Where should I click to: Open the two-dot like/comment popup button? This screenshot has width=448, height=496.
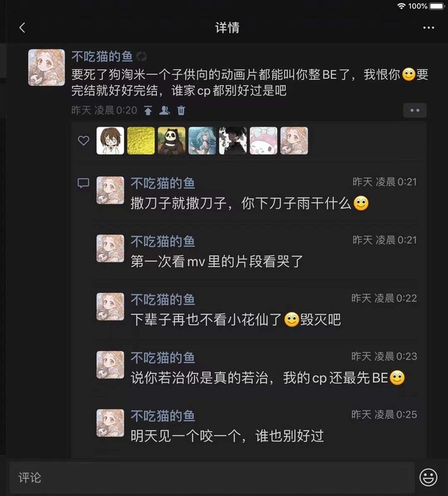coord(415,111)
